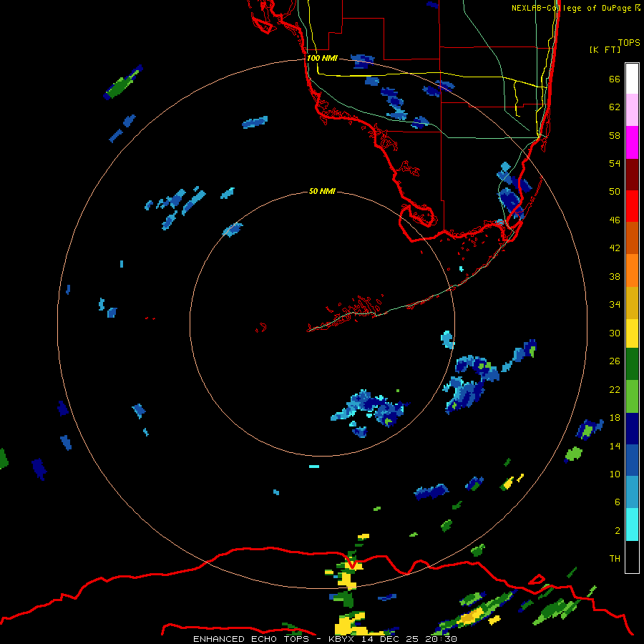Select the bright yellow legend swatch
This screenshot has height=644, width=644.
tap(632, 333)
